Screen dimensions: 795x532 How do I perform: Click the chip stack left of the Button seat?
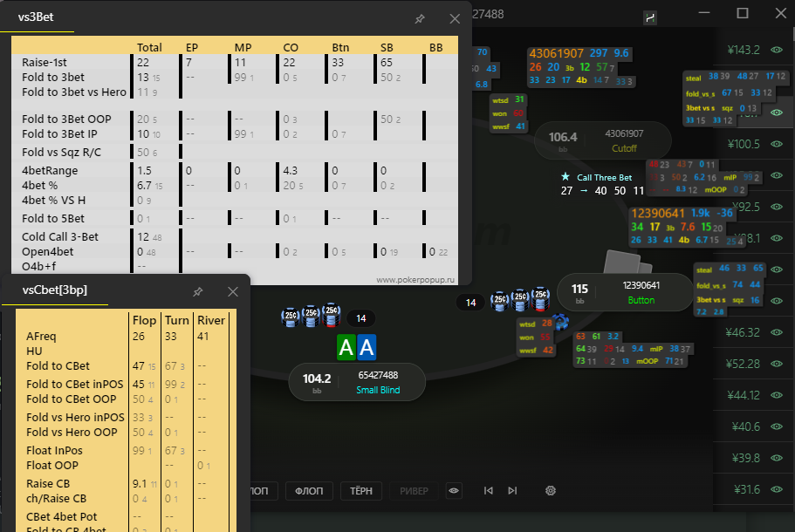point(521,301)
